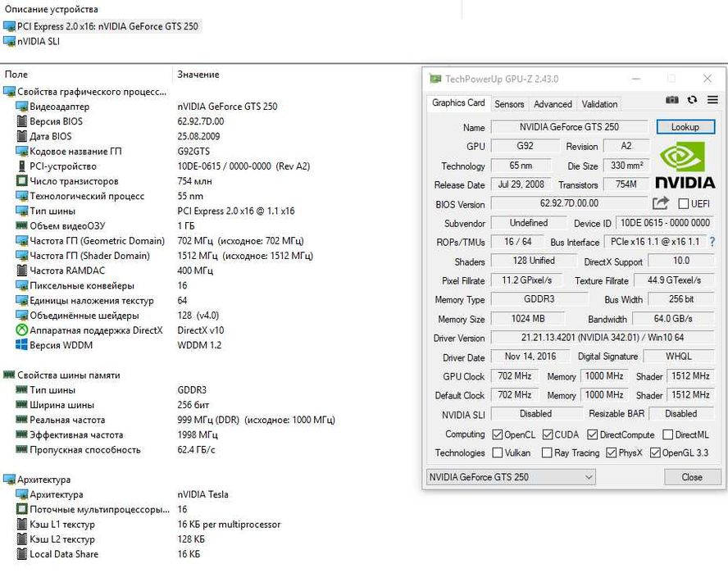Toggle the Ray Tracing checkbox
The image size is (728, 573).
coord(547,452)
